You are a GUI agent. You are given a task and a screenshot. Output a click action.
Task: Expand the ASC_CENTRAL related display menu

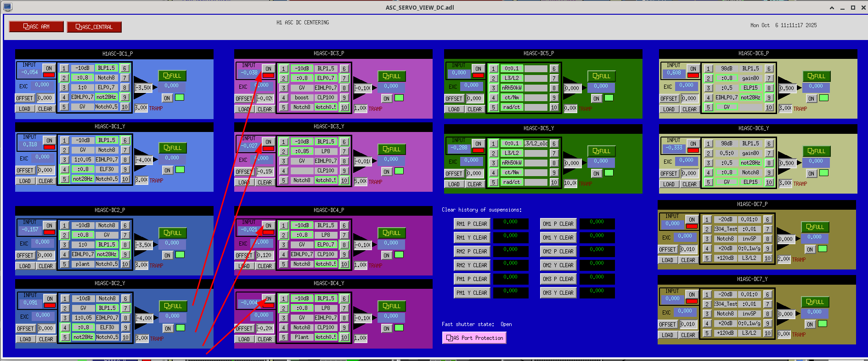94,27
